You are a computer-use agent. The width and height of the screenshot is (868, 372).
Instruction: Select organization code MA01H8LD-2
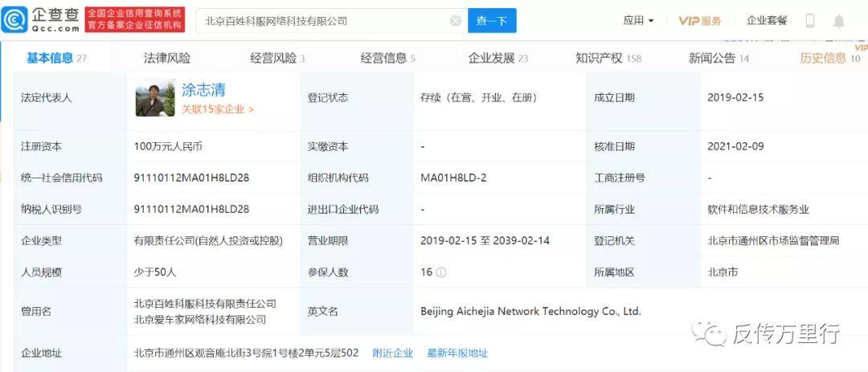[453, 178]
